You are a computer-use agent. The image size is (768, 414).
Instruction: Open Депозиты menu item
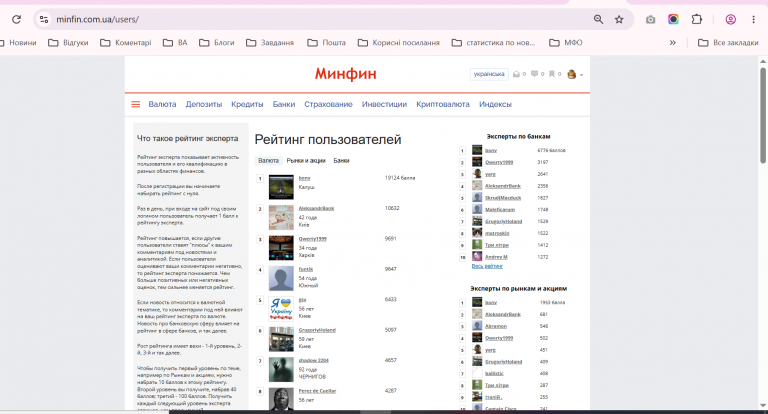tap(204, 104)
